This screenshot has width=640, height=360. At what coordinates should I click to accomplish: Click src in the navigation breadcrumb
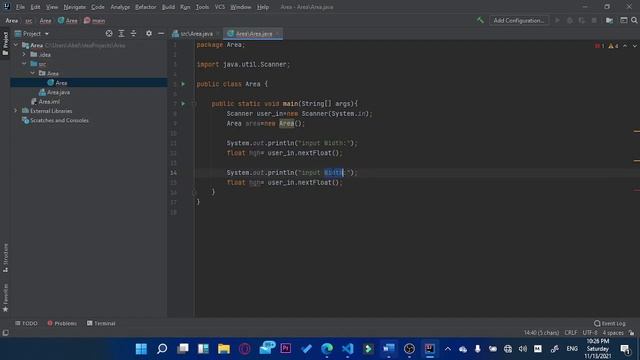pos(29,20)
